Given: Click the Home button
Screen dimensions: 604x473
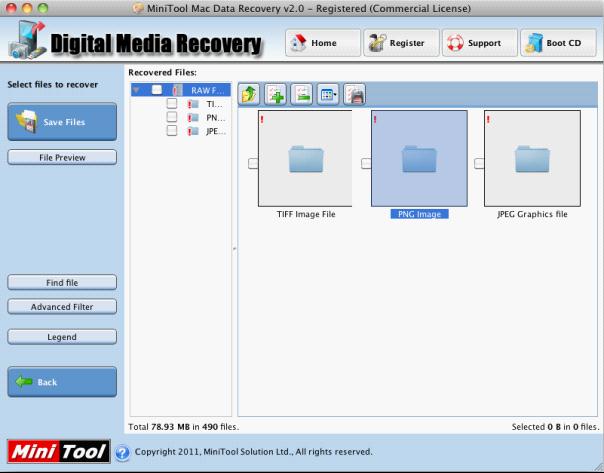Looking at the screenshot, I should [323, 43].
